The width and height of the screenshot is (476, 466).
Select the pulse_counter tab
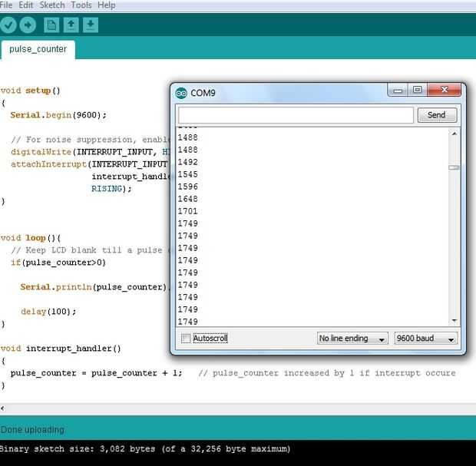click(x=38, y=49)
